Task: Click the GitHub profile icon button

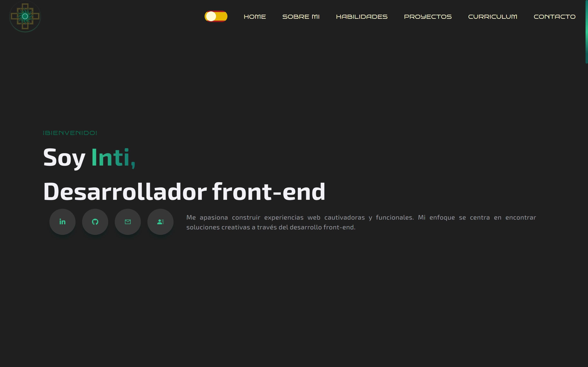Action: [x=95, y=222]
